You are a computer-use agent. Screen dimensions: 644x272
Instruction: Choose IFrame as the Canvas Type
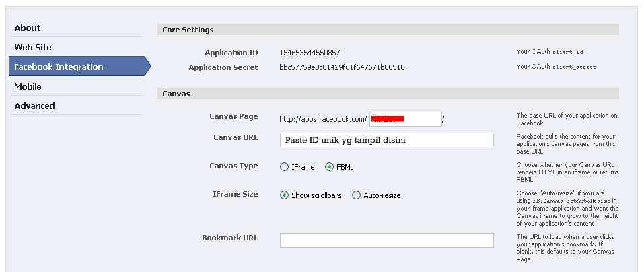[x=285, y=167]
